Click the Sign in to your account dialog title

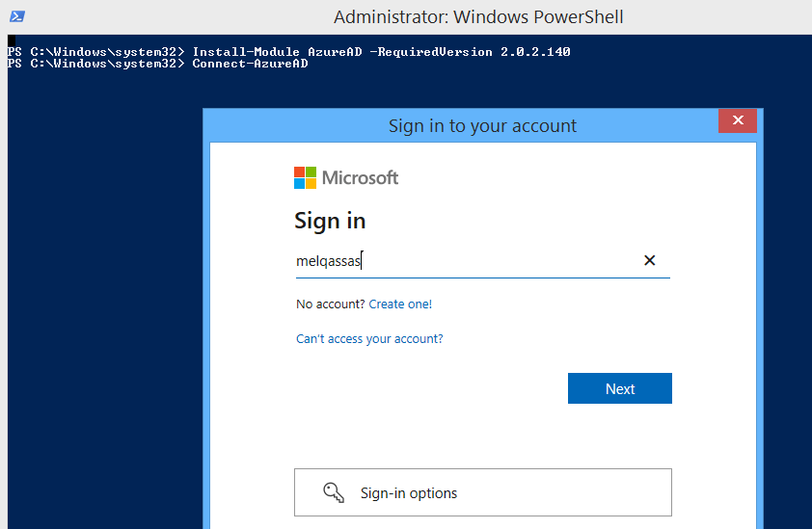[482, 126]
